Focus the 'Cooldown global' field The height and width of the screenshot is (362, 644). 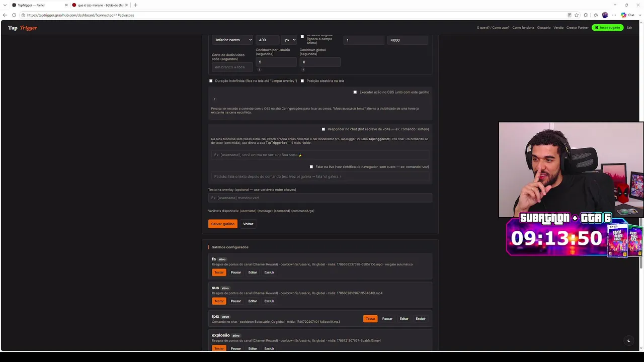[x=320, y=62]
